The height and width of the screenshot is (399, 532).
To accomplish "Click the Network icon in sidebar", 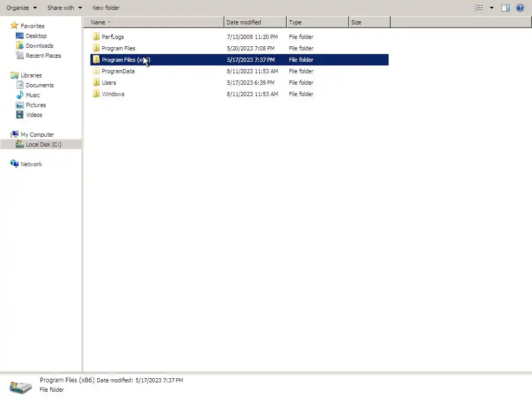I will 14,164.
